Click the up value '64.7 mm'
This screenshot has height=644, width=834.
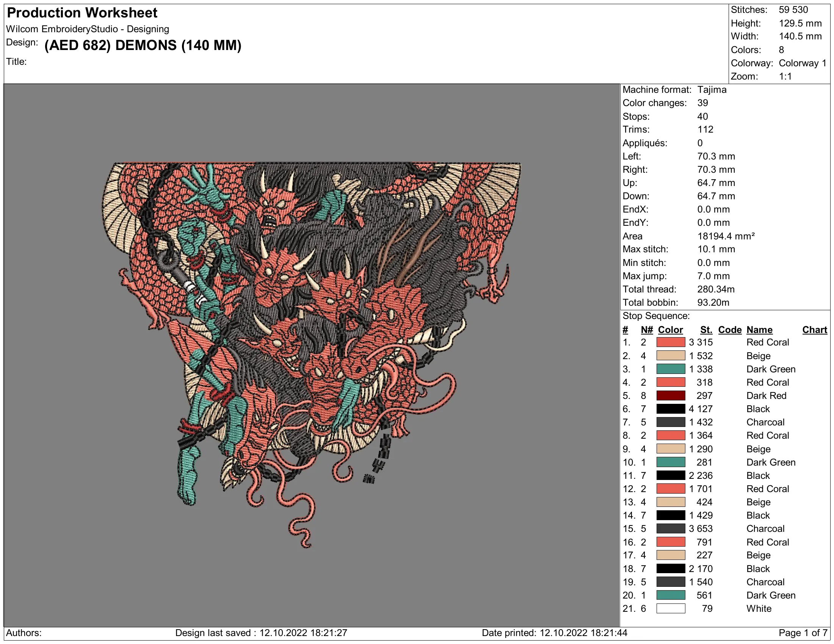pos(716,183)
